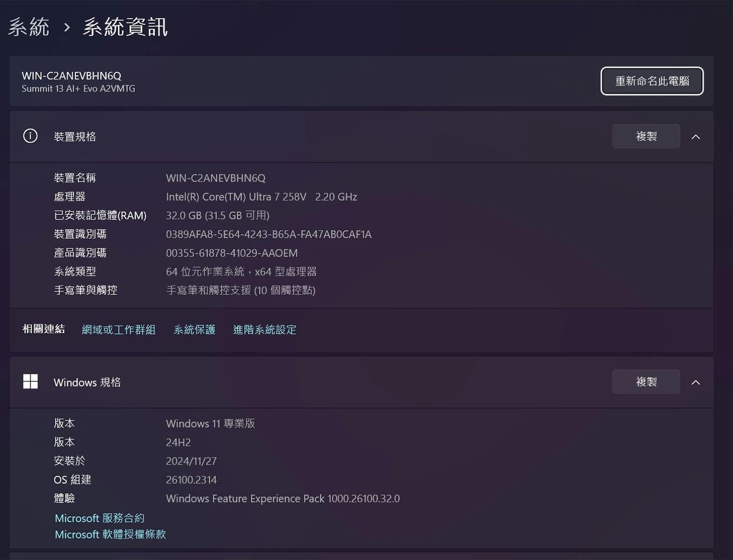The width and height of the screenshot is (733, 560).
Task: Click the 已安裝記憶體(RAM) label
Action: tap(100, 216)
